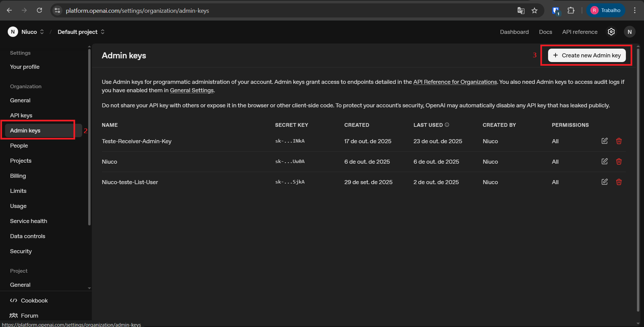Screen dimensions: 644x327
Task: Open settings via the gear icon
Action: click(x=611, y=32)
